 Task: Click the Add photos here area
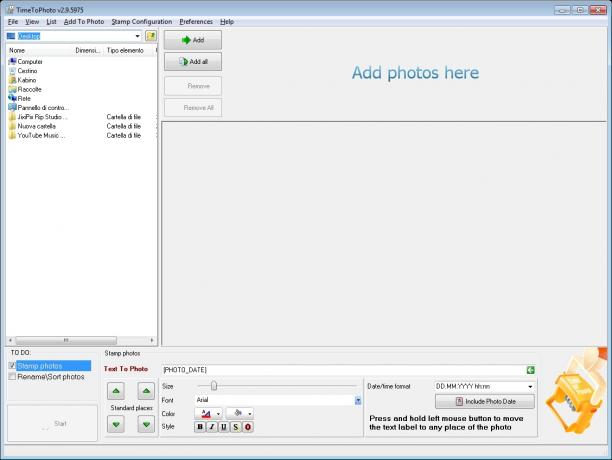tap(415, 73)
